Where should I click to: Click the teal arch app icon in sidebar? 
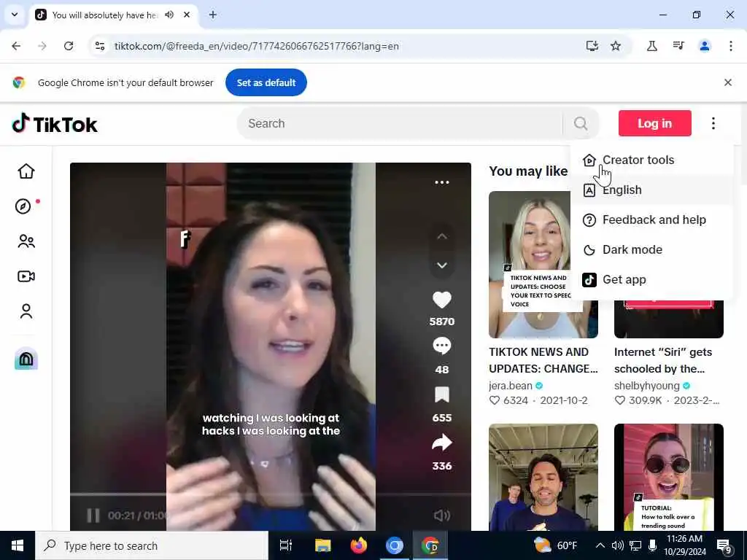click(26, 359)
